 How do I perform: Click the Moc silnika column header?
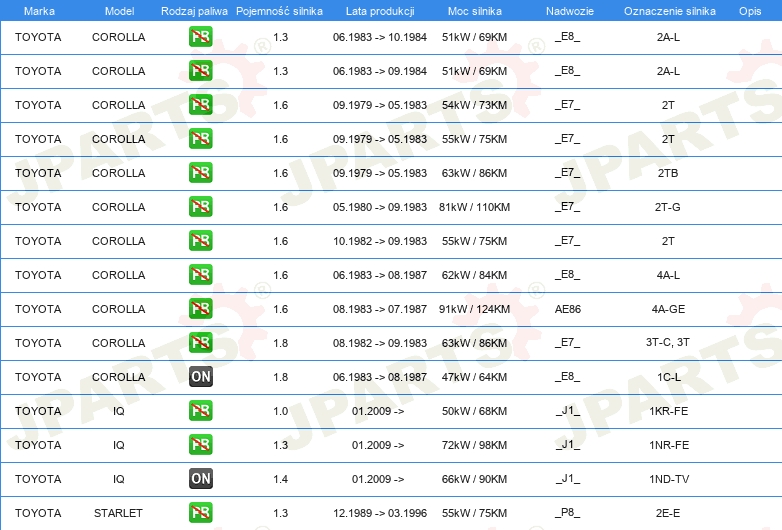[x=475, y=11]
